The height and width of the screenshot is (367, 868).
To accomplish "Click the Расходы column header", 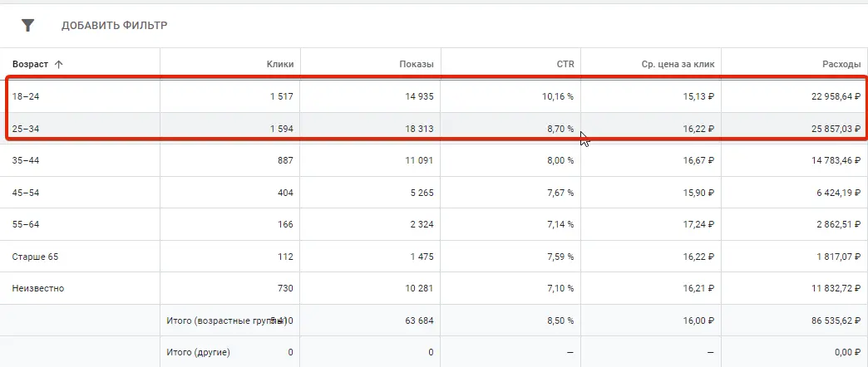I will tap(839, 64).
